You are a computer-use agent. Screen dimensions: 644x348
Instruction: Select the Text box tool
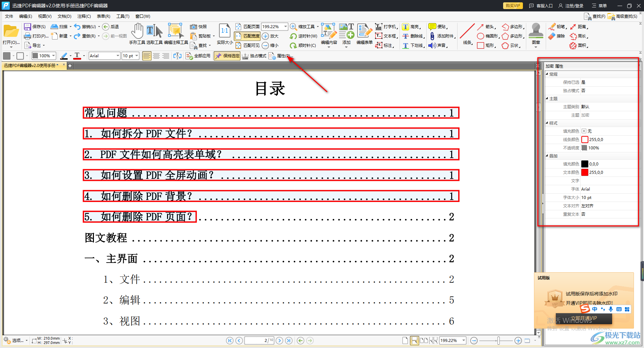click(386, 36)
